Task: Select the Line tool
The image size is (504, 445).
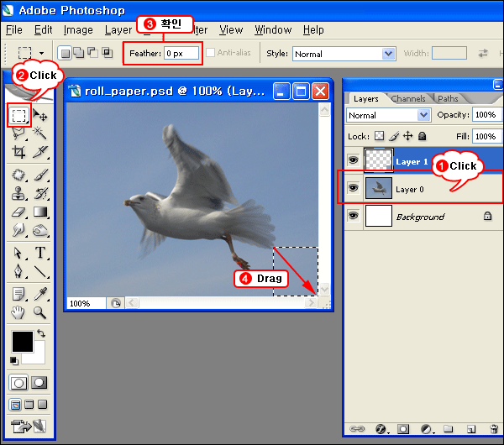Action: (x=39, y=271)
